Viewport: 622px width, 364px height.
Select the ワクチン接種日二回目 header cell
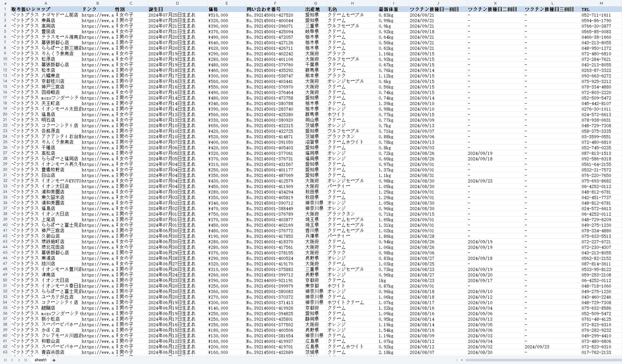494,9
